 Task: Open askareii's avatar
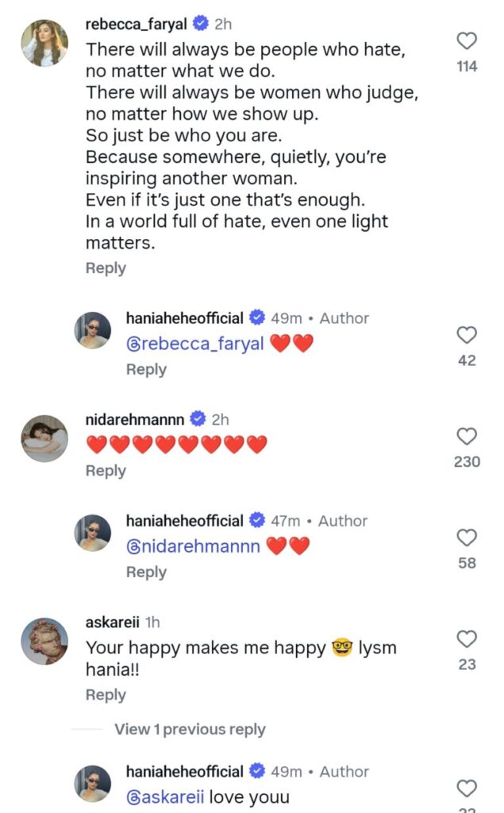44,641
